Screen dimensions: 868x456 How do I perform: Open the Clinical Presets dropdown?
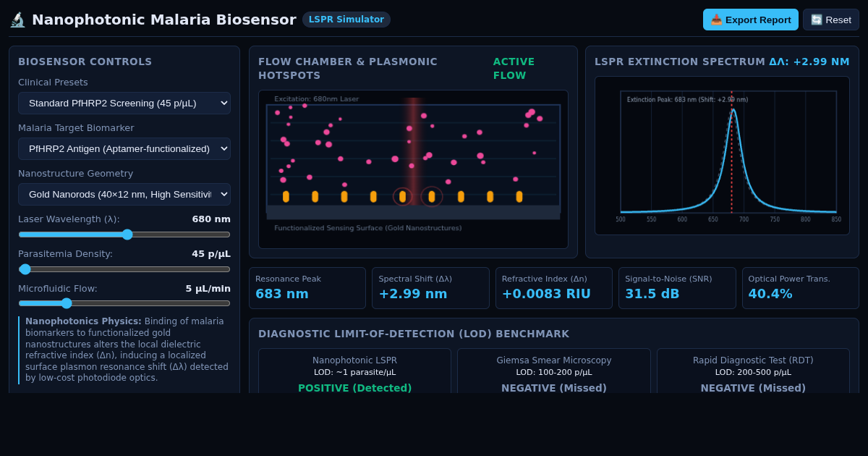[124, 104]
